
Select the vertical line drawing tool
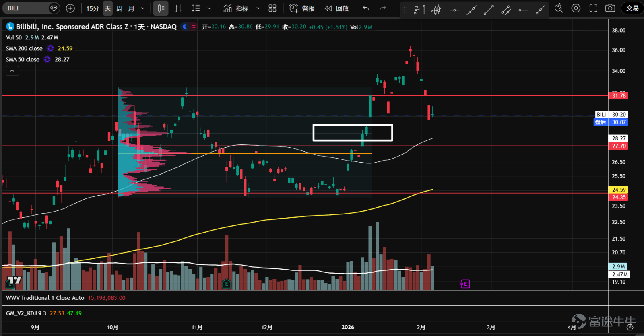click(x=424, y=10)
